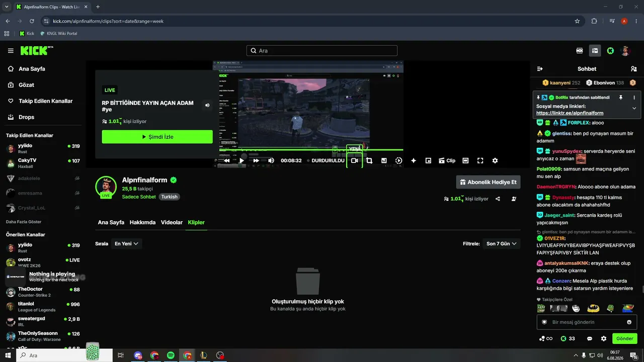Image resolution: width=644 pixels, height=362 pixels.
Task: Click into Bir mesaj gönderin field
Action: coord(587,322)
